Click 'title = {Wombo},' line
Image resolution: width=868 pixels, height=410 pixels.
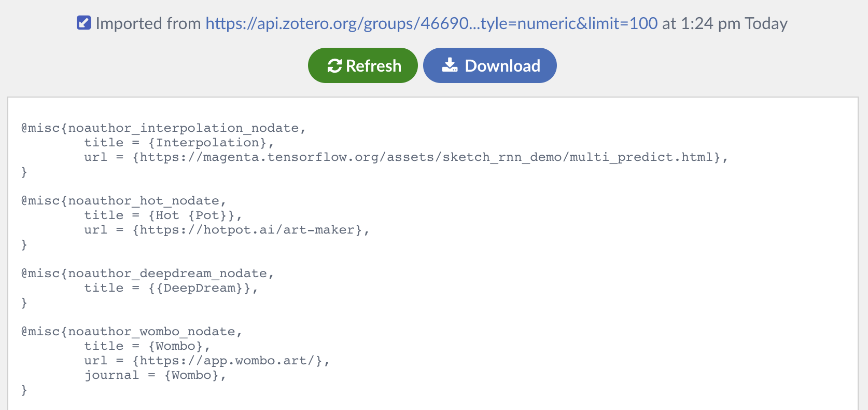click(x=147, y=346)
